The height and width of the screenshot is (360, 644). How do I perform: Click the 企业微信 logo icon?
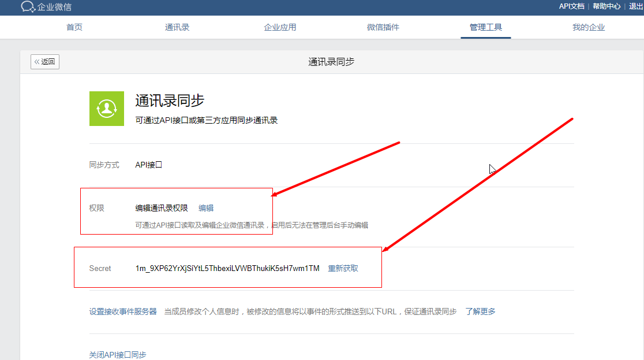point(28,6)
